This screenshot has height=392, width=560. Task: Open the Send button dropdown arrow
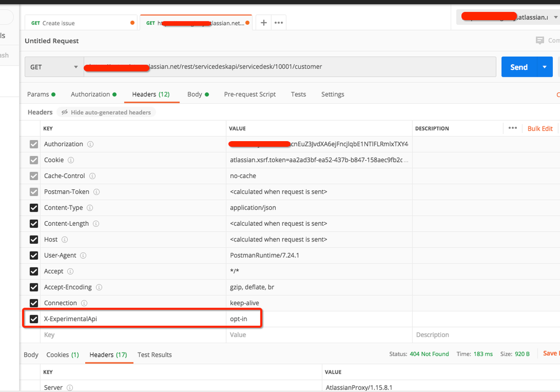pyautogui.click(x=545, y=67)
